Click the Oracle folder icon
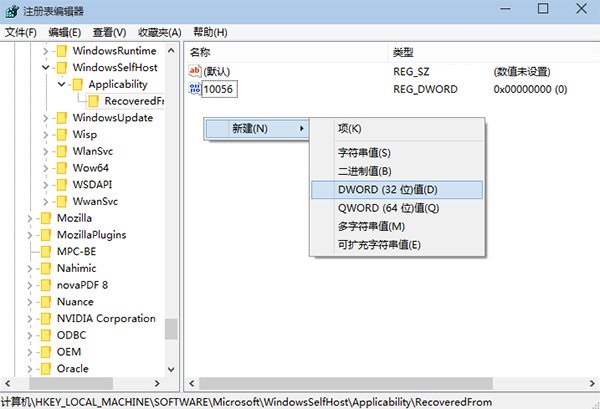Image resolution: width=600 pixels, height=409 pixels. 46,369
